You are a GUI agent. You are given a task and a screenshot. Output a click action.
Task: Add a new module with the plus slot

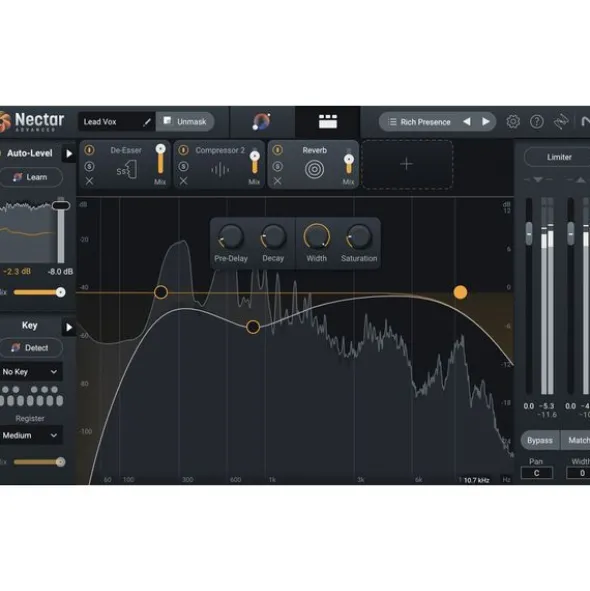coord(407,164)
